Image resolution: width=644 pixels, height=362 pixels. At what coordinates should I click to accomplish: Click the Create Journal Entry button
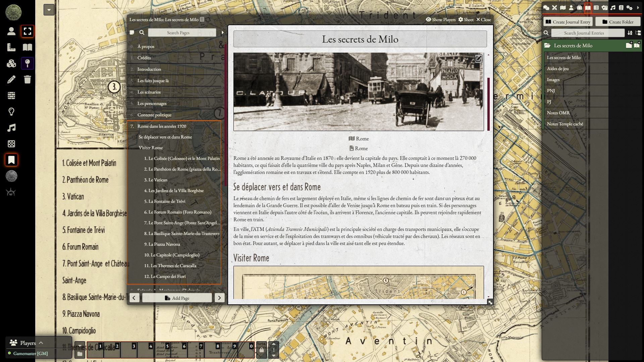pos(568,22)
